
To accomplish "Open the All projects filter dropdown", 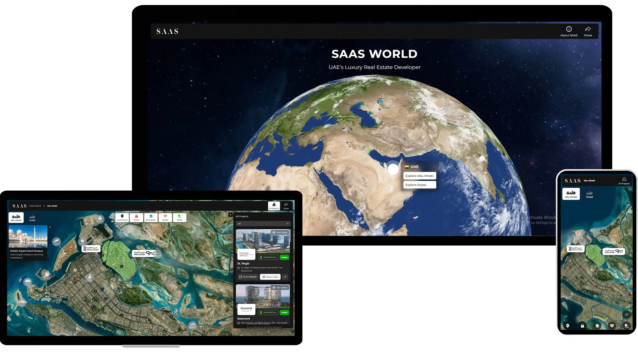I will coord(263,223).
